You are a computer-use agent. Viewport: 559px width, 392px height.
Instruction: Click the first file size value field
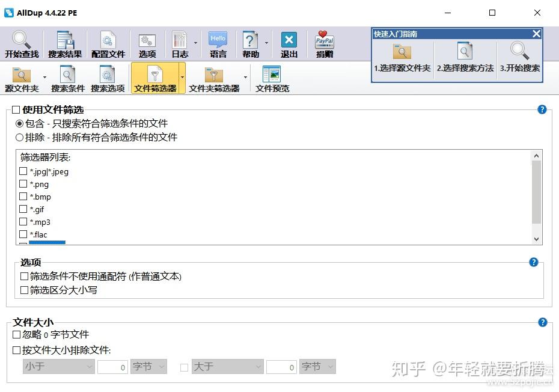pyautogui.click(x=112, y=367)
